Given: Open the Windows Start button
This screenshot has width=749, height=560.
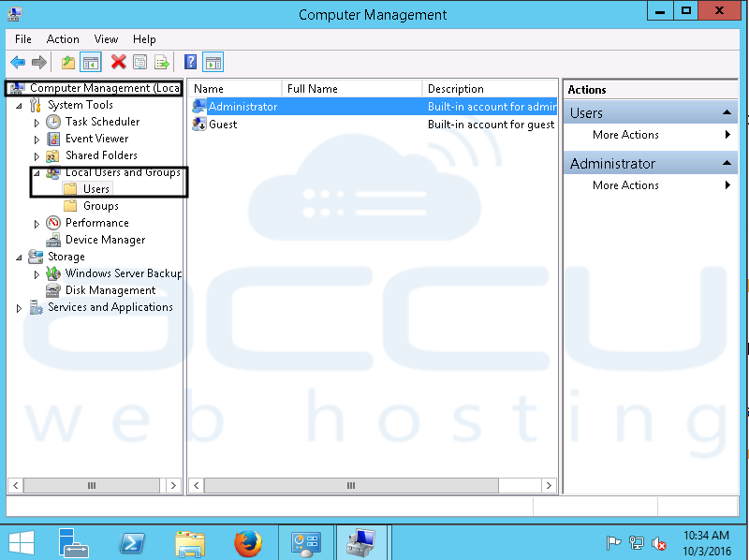Looking at the screenshot, I should 21,543.
